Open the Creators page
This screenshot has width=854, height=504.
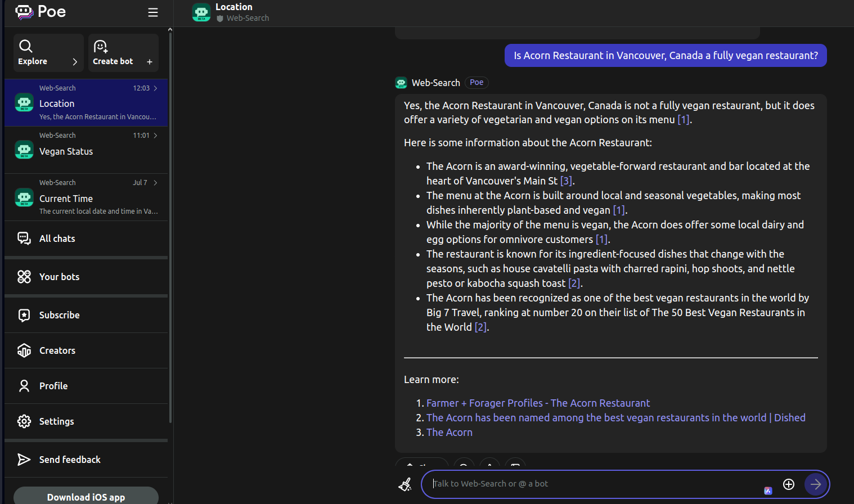pyautogui.click(x=86, y=350)
